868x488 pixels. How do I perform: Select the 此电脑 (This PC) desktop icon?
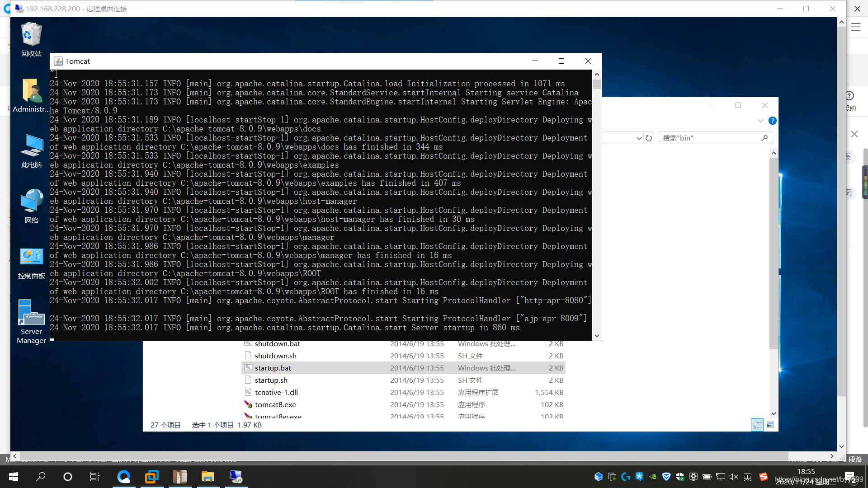click(x=31, y=151)
